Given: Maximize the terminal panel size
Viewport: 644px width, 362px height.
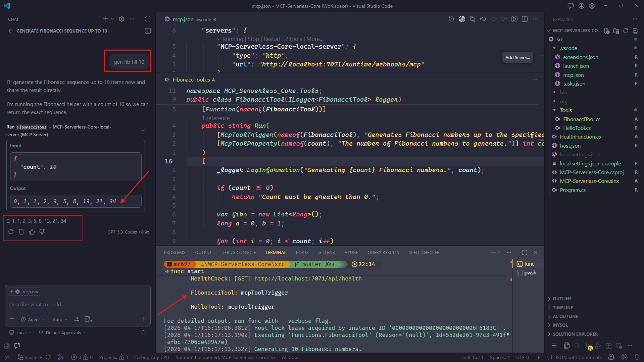Looking at the screenshot, I should click(x=525, y=252).
